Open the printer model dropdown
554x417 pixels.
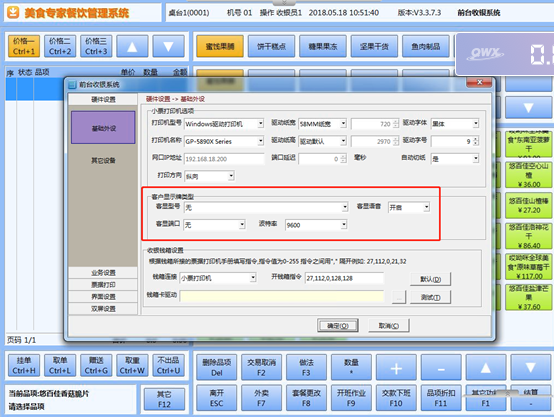[x=260, y=124]
